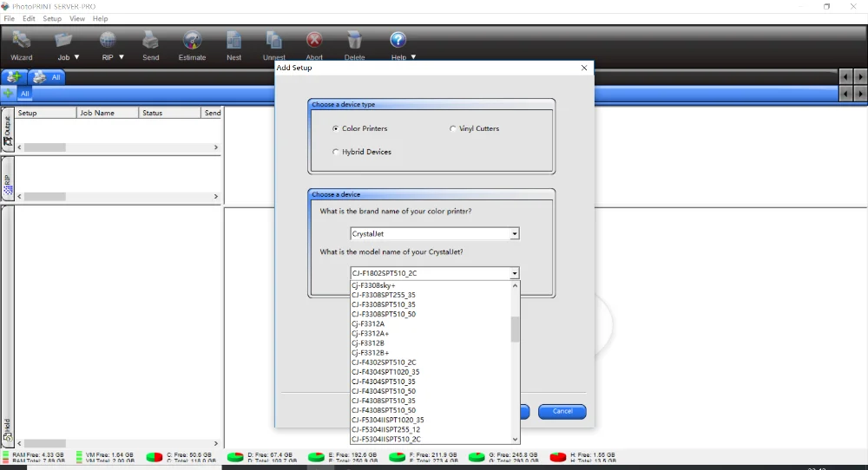
Task: Select CJ-F3312A from model list
Action: 431,323
